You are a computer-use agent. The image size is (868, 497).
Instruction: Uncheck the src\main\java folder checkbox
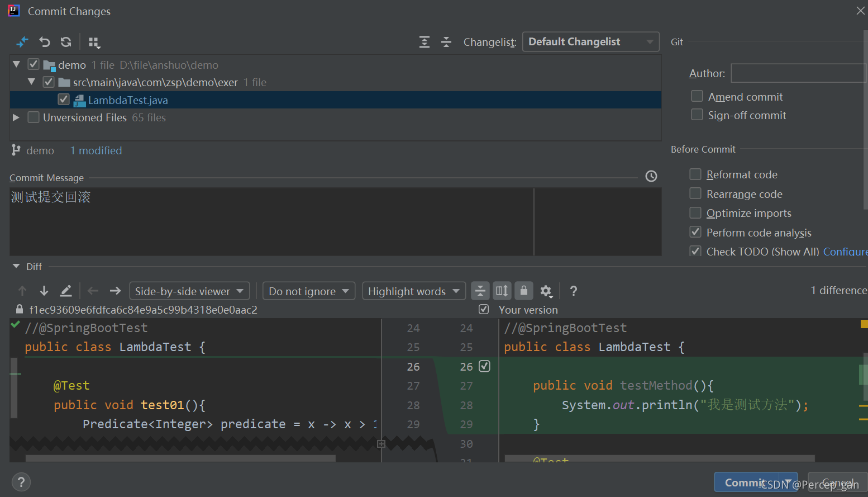(49, 82)
